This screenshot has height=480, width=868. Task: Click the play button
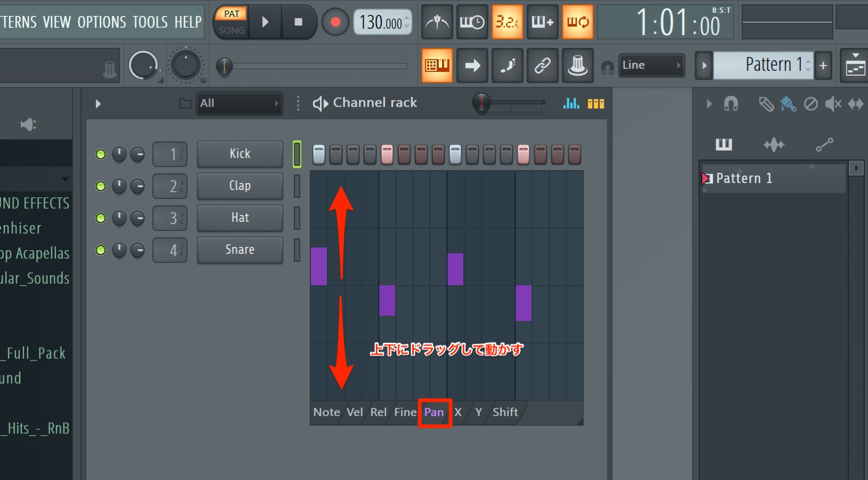[x=265, y=22]
